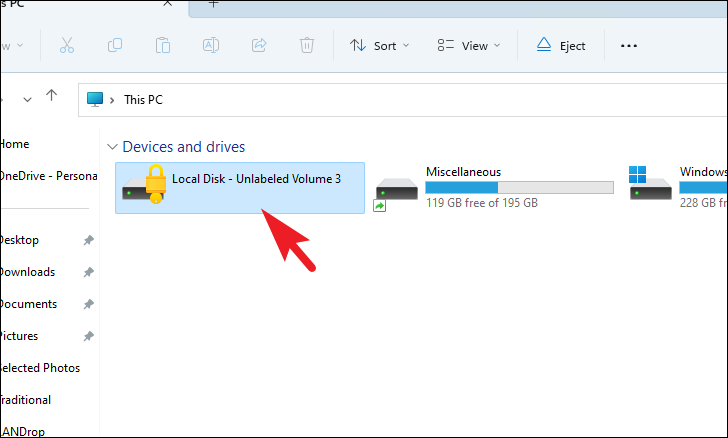
Task: Open Selected Photos folder in sidebar
Action: pos(40,368)
